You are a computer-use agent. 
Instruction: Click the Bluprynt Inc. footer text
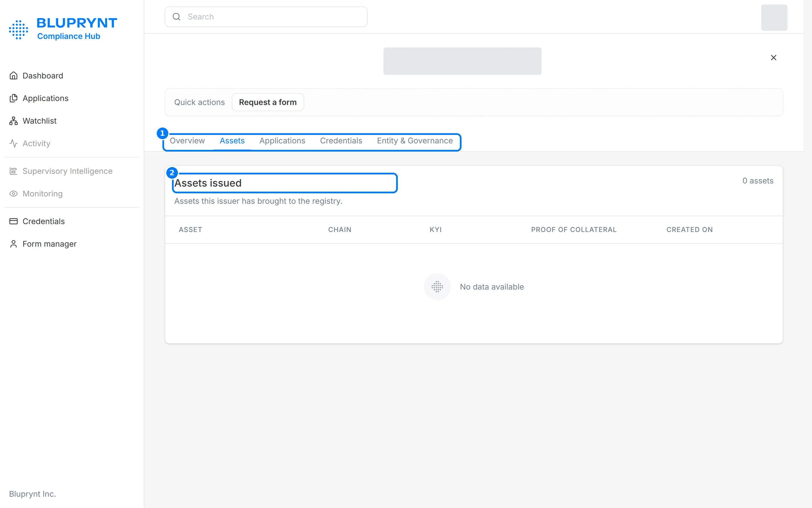tap(32, 494)
